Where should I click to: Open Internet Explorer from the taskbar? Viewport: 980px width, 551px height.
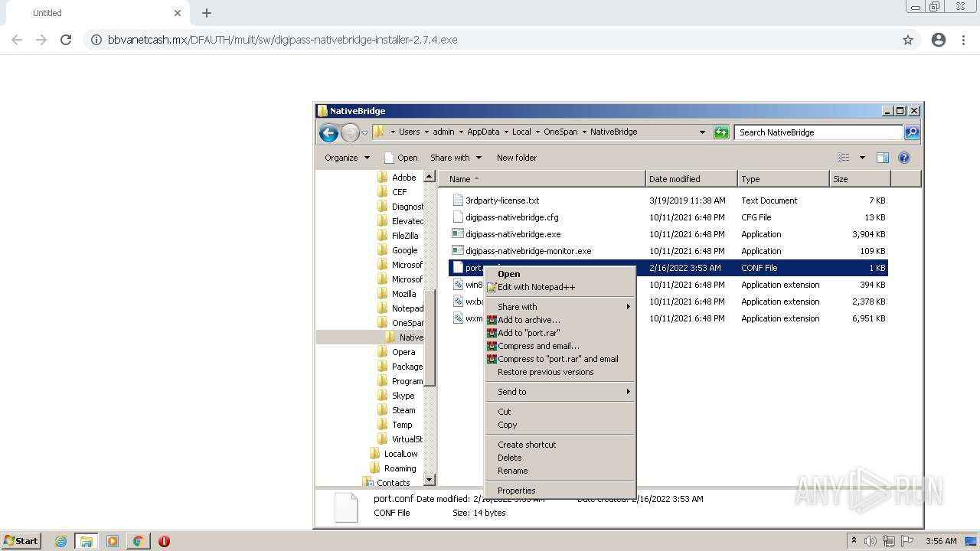coord(60,541)
